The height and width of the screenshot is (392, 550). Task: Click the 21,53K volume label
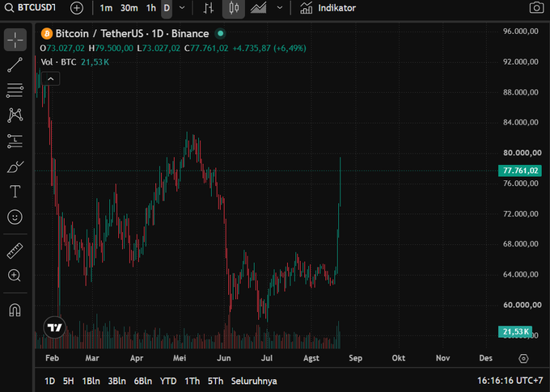[515, 331]
